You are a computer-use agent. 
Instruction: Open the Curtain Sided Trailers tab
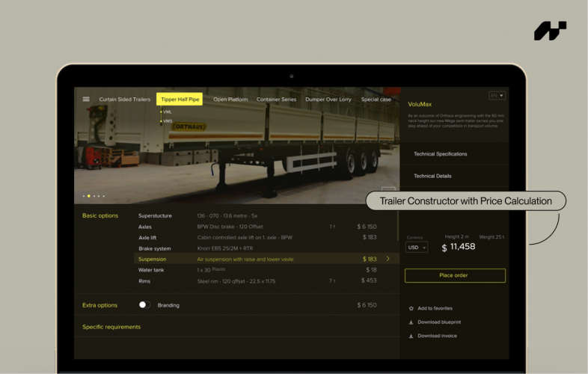124,99
